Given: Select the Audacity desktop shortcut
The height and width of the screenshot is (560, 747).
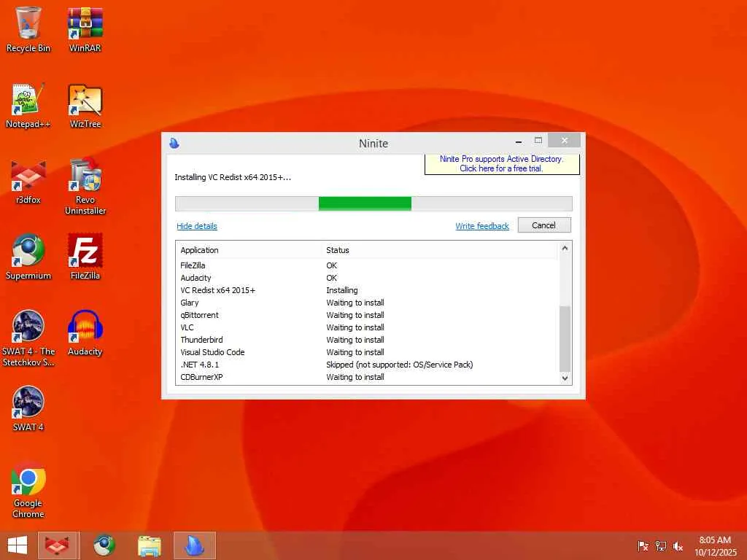Looking at the screenshot, I should point(85,333).
